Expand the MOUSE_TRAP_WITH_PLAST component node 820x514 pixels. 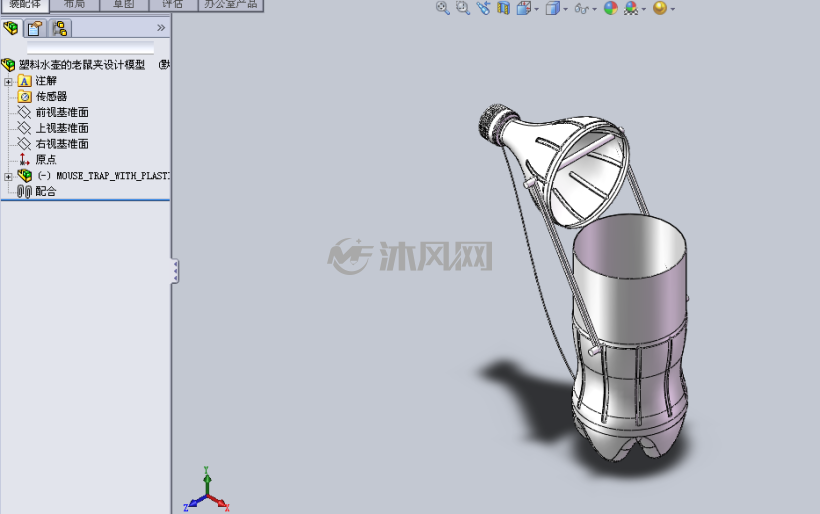coord(8,177)
